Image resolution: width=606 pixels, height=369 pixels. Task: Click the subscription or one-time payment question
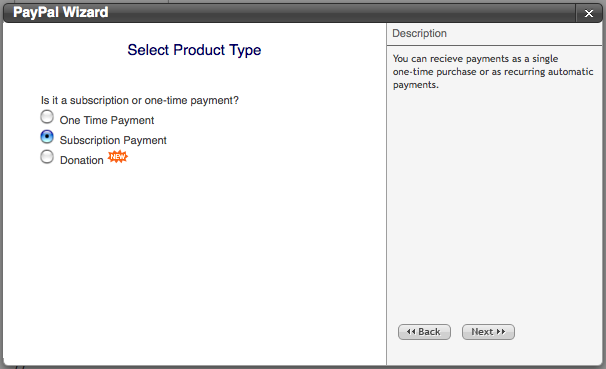(140, 100)
